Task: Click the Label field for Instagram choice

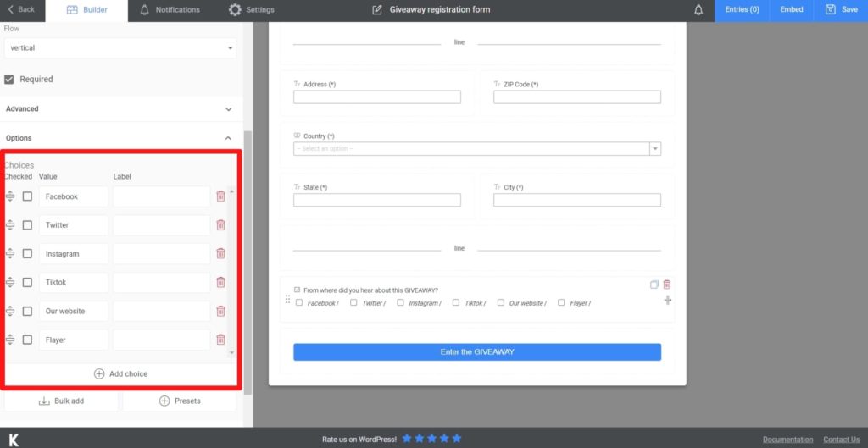Action: point(162,253)
